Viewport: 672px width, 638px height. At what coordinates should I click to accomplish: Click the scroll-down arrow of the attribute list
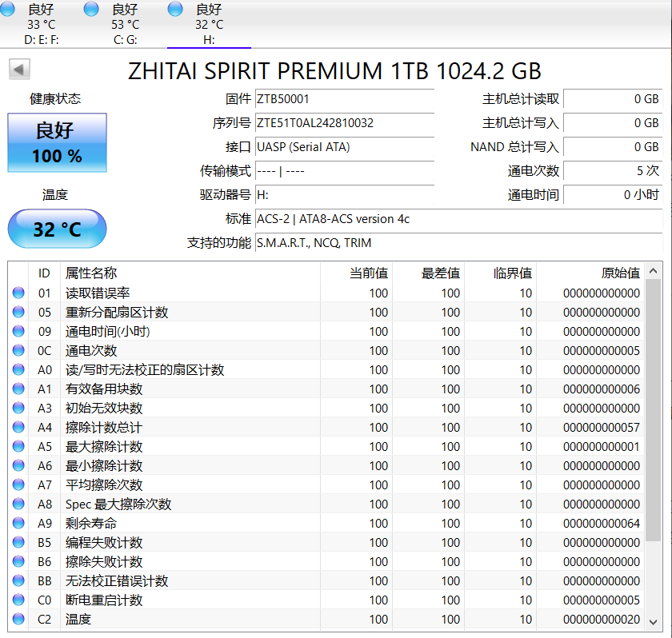click(x=653, y=622)
